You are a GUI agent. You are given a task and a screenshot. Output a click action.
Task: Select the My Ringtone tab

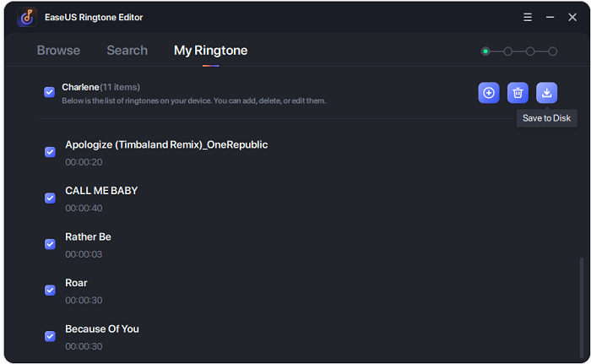[x=211, y=51]
